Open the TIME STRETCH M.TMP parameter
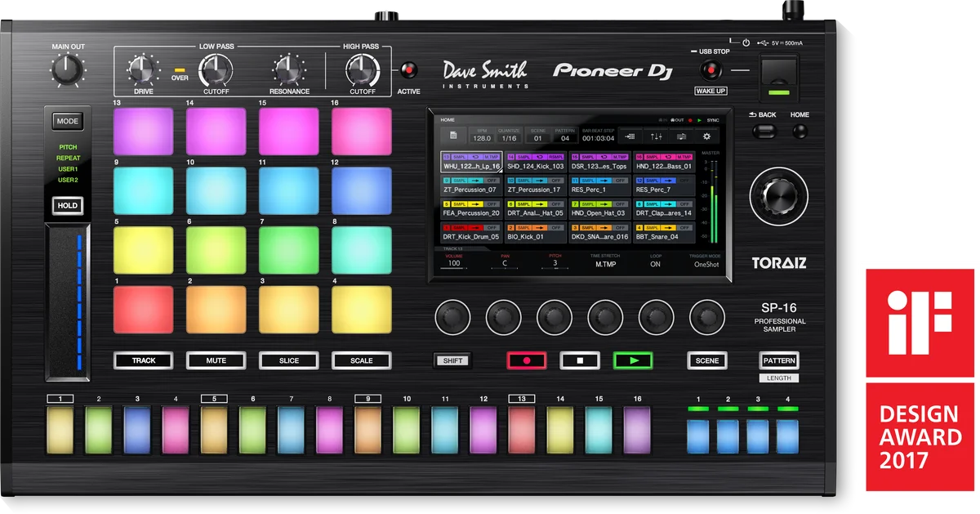 605,261
